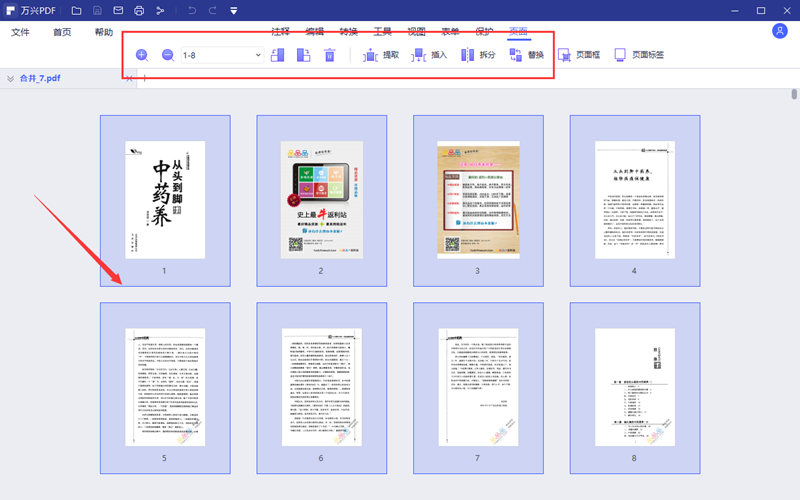This screenshot has width=800, height=500.
Task: Click the zoom in magnifier icon
Action: [142, 55]
